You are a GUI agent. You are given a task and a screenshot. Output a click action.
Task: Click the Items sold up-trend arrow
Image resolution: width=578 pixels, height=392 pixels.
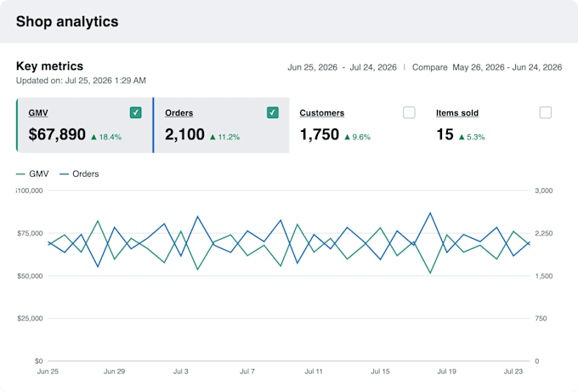coord(462,137)
